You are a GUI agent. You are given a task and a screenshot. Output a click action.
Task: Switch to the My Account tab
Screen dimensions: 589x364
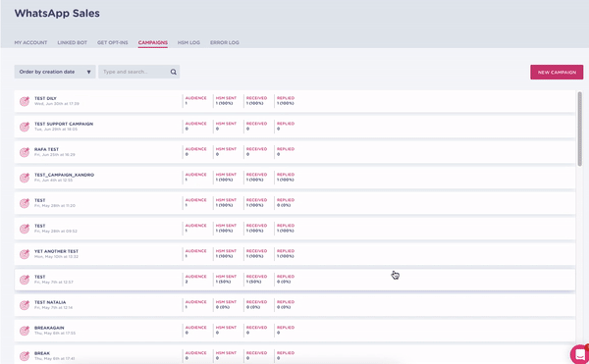(30, 42)
